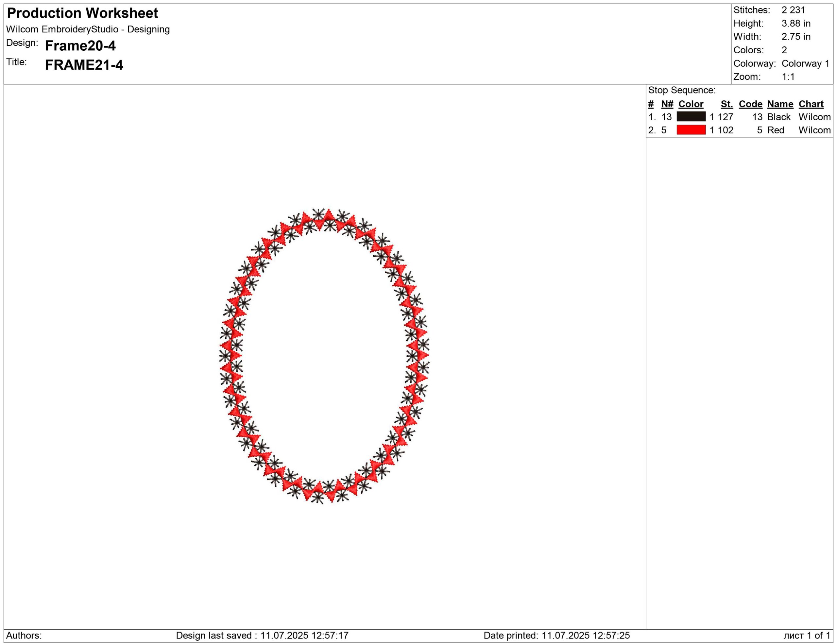This screenshot has height=644, width=837.
Task: Click the N# column header
Action: [667, 104]
